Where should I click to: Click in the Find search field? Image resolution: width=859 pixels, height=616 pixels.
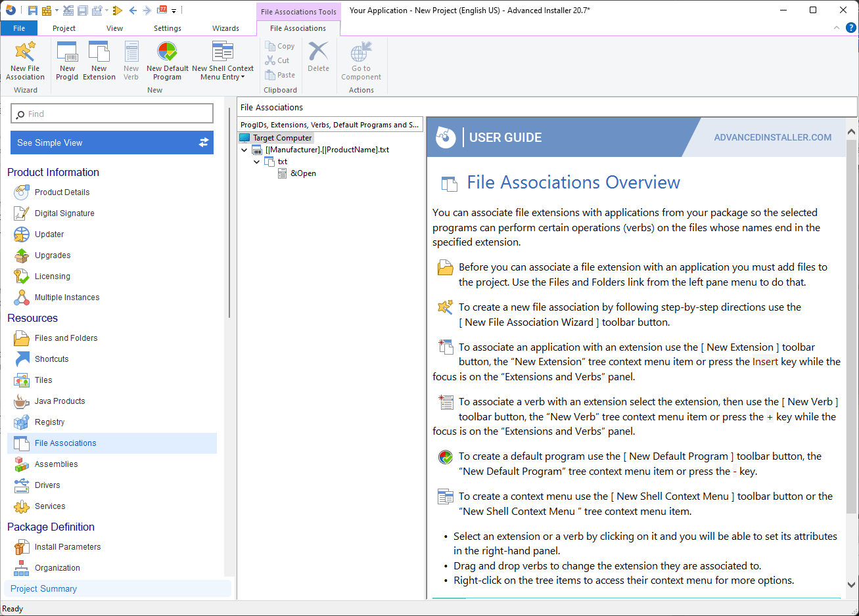point(112,114)
